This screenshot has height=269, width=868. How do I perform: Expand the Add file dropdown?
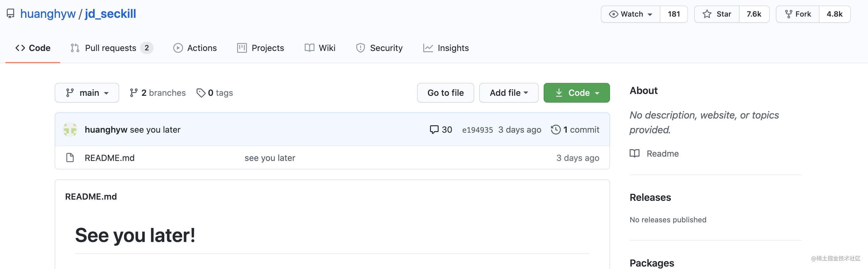click(x=509, y=93)
